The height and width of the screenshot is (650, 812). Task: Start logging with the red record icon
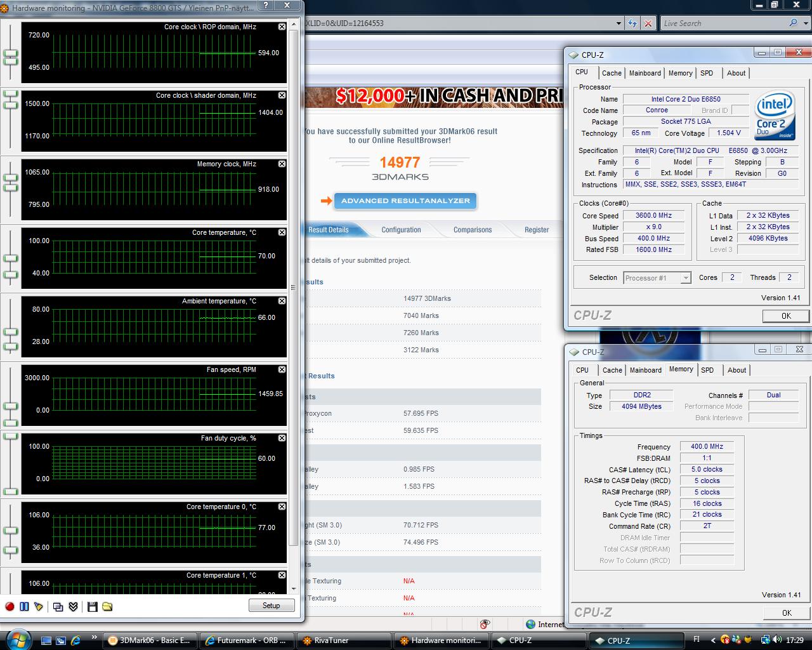click(x=10, y=606)
